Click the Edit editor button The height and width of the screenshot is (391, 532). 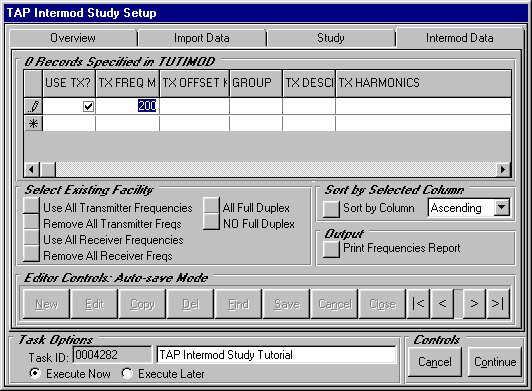click(x=94, y=303)
